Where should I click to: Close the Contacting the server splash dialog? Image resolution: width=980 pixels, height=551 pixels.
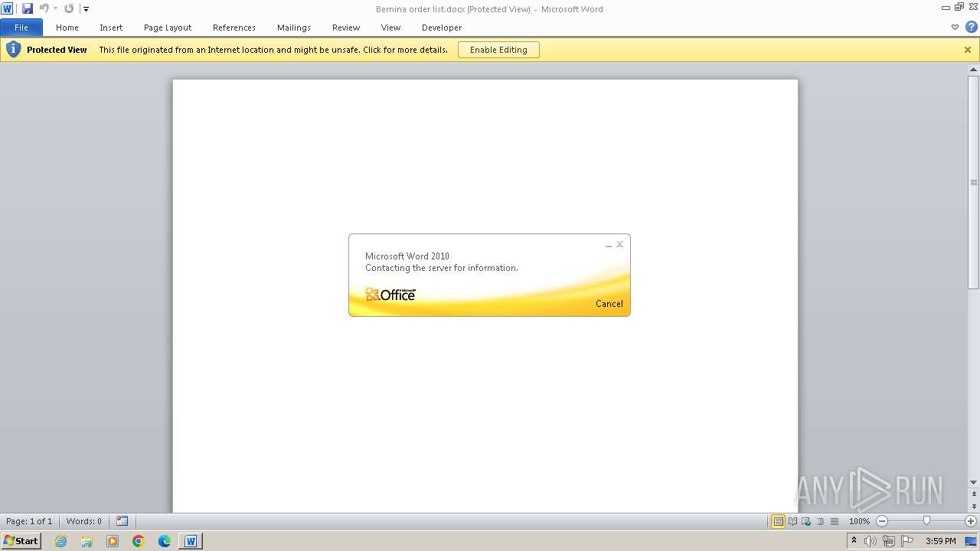coord(620,244)
